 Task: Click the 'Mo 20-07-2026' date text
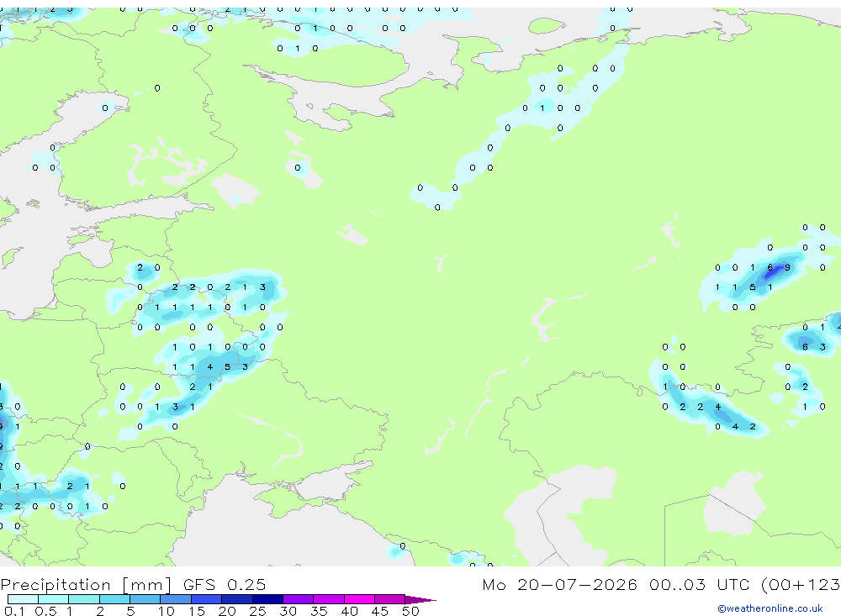[559, 584]
